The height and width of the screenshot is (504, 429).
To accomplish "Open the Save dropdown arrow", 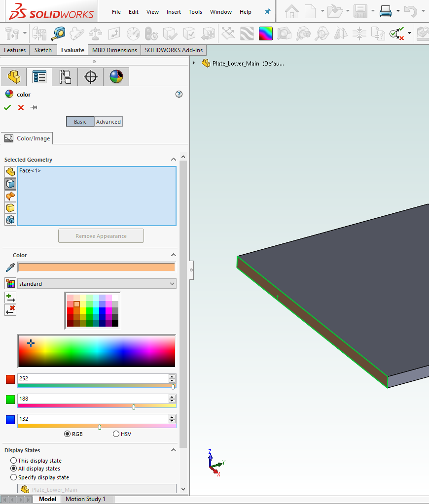I will click(x=373, y=11).
